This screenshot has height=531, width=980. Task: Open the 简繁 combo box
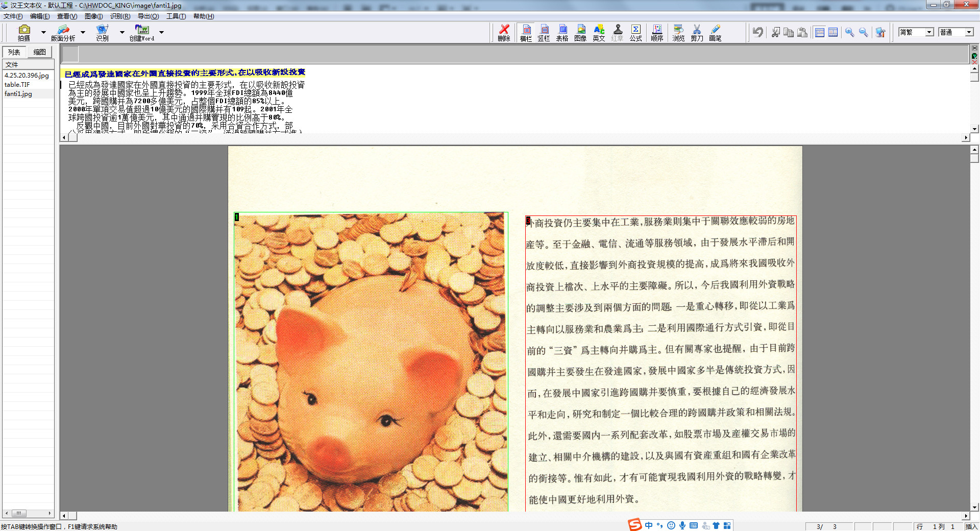coord(916,32)
